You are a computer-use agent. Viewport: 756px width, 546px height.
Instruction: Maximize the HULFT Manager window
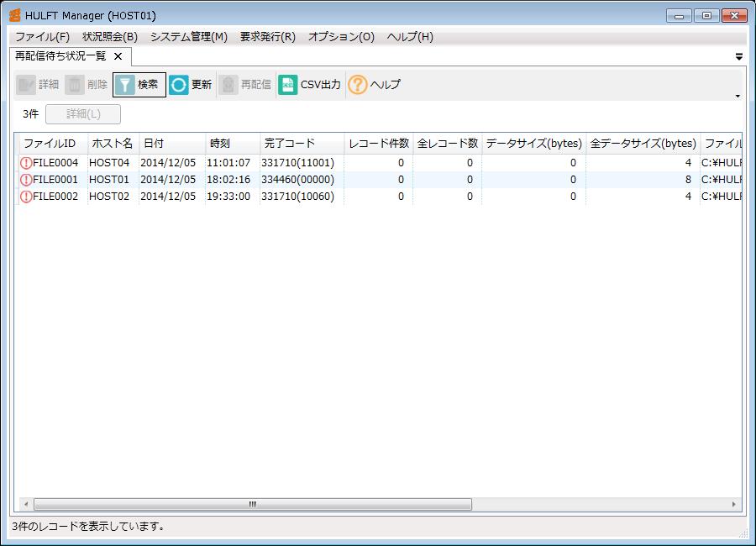706,16
